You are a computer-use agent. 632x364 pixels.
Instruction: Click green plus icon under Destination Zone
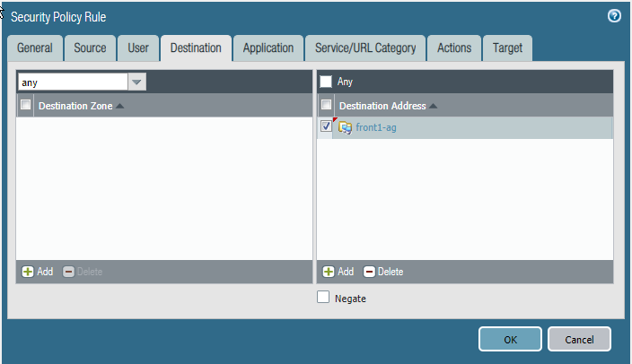28,272
